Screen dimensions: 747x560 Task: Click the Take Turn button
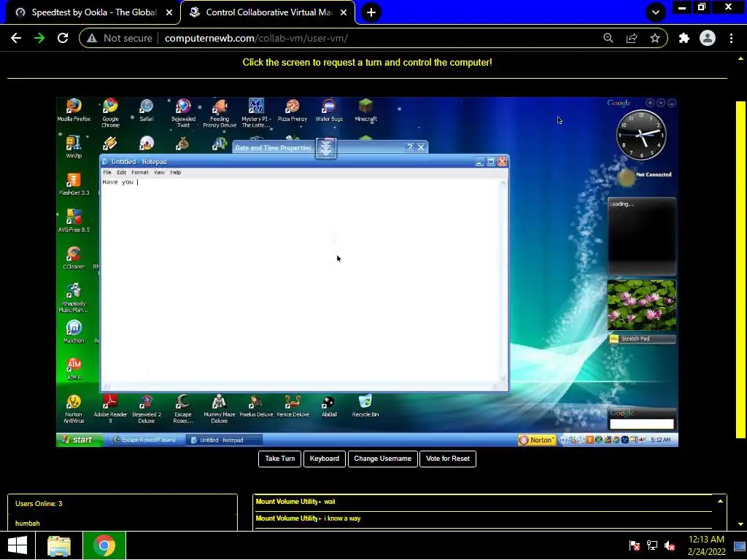tap(279, 459)
